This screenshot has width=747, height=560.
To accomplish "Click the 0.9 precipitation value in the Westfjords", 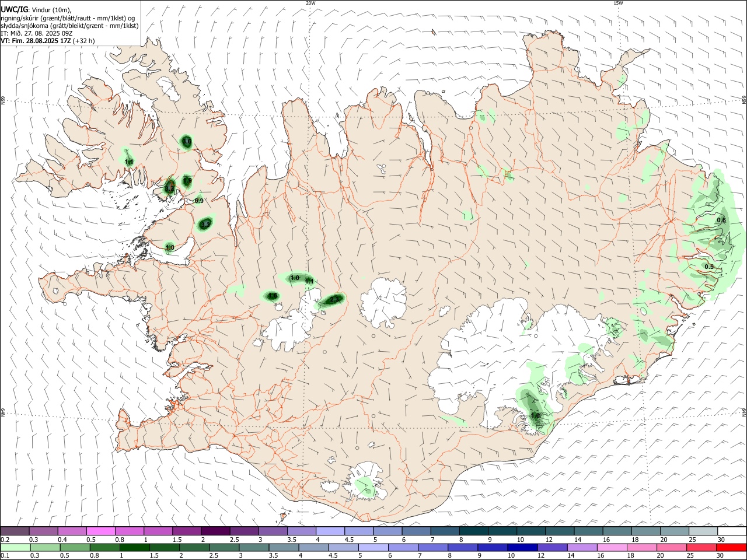I will click(199, 201).
